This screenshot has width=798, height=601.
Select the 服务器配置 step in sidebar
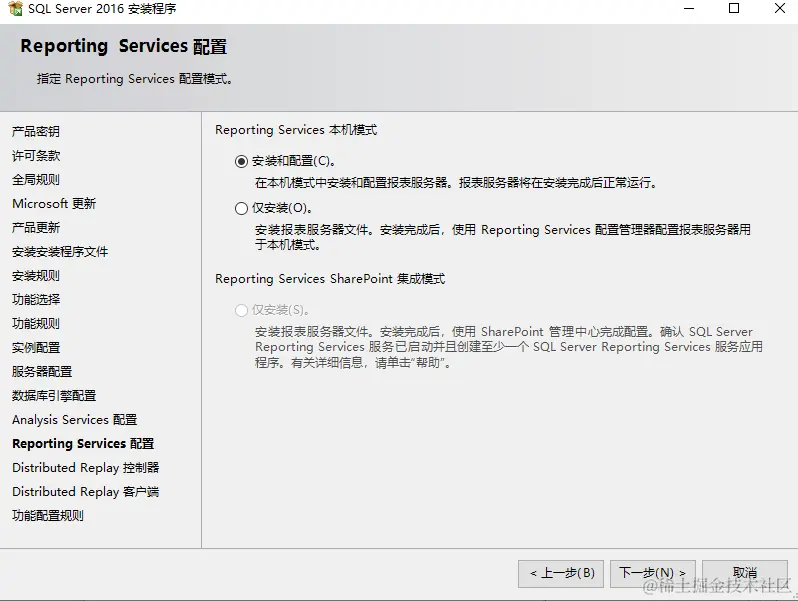42,371
